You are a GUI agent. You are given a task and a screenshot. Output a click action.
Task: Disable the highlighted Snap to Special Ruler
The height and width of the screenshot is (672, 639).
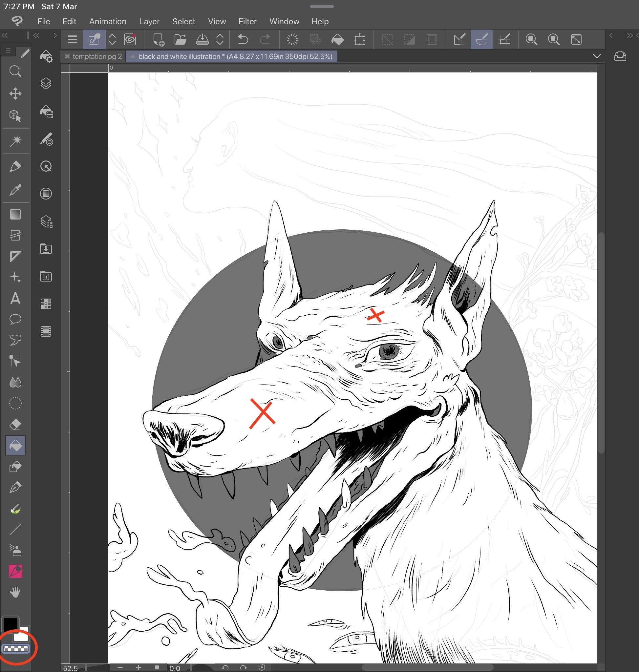482,39
